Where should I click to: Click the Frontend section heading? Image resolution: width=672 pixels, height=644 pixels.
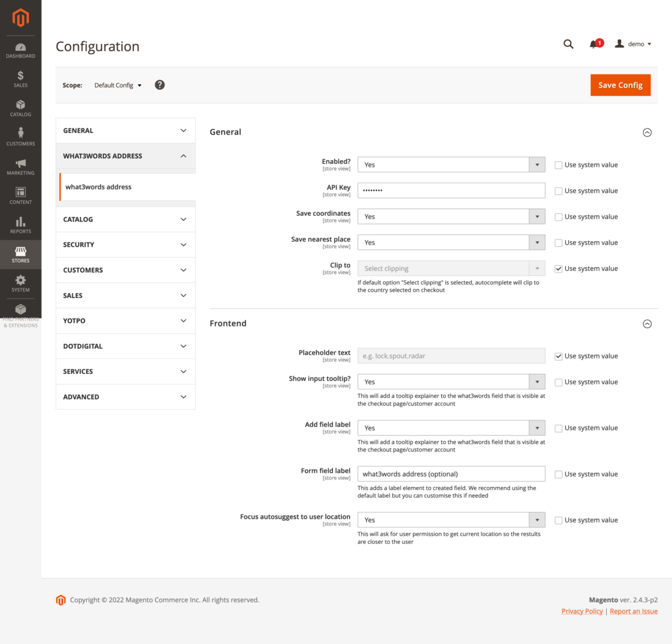click(228, 323)
